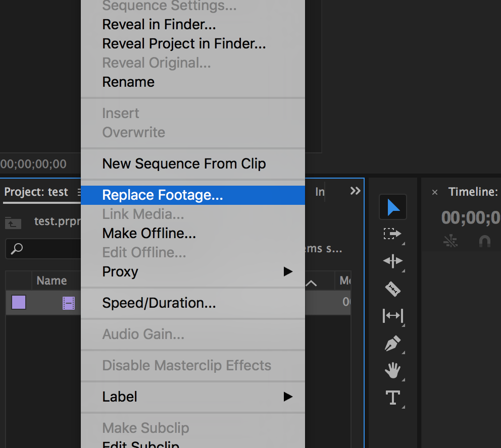This screenshot has width=501, height=448.
Task: Select the Razor tool
Action: pyautogui.click(x=392, y=289)
